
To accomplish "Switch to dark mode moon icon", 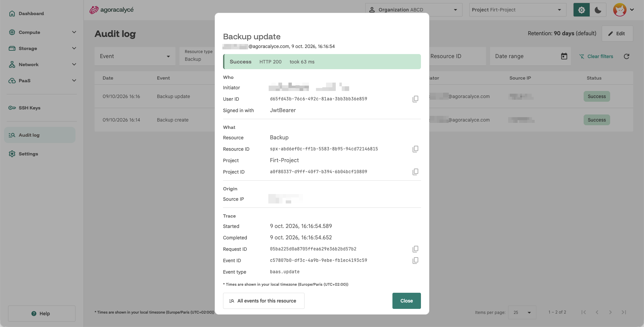I will [x=598, y=10].
